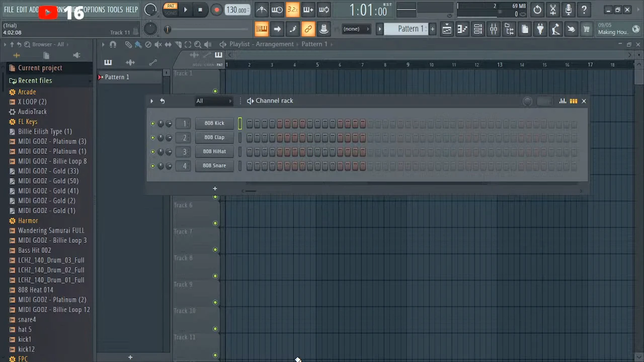
Task: Show audio clips in the picker panel
Action: [130, 62]
